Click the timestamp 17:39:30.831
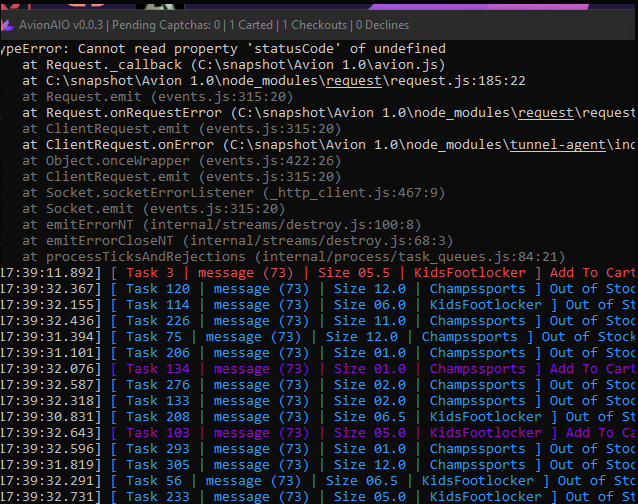Screen dimensions: 638x504 coord(50,417)
